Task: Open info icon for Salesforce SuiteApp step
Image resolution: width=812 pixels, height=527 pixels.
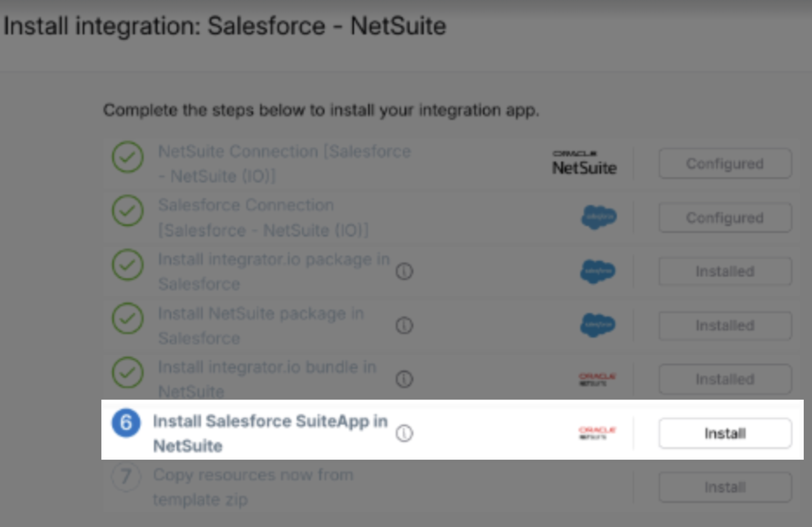Action: coord(404,433)
